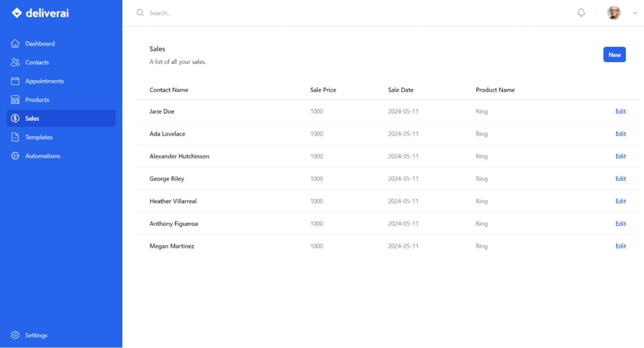Image resolution: width=644 pixels, height=348 pixels.
Task: Open the Settings gear icon
Action: point(15,335)
